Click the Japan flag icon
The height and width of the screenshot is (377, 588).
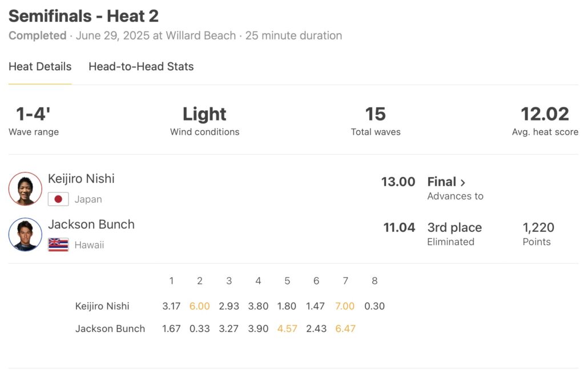(x=58, y=199)
